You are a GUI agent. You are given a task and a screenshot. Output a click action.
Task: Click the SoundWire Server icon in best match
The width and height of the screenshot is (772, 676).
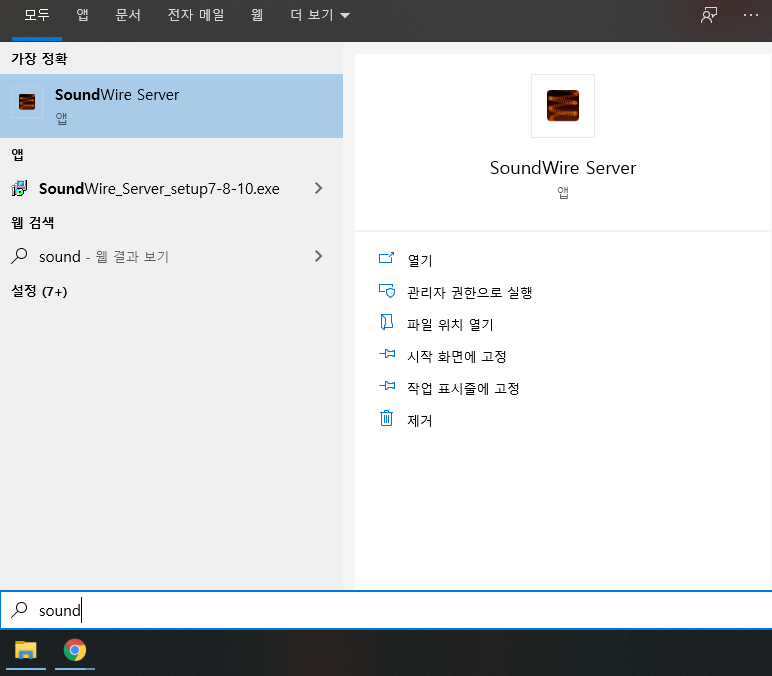pyautogui.click(x=27, y=102)
